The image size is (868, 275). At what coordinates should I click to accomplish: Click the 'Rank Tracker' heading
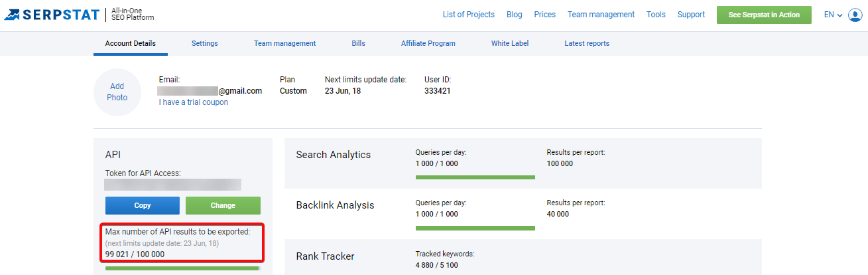[325, 256]
